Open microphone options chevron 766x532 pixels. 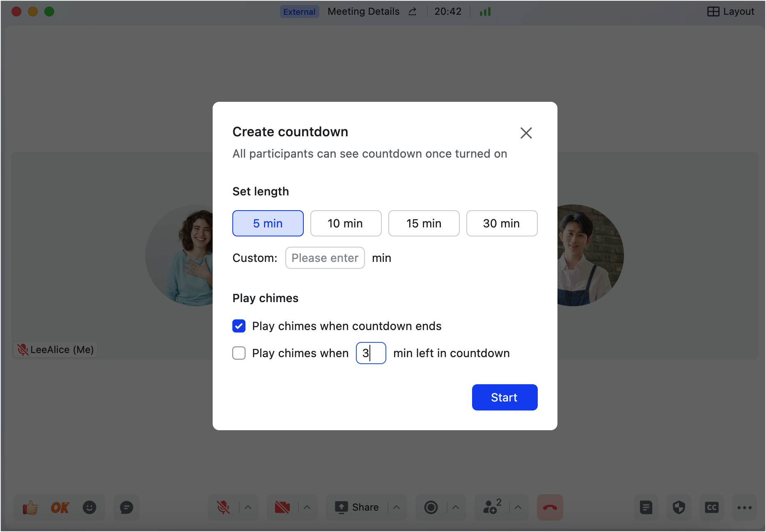(248, 507)
